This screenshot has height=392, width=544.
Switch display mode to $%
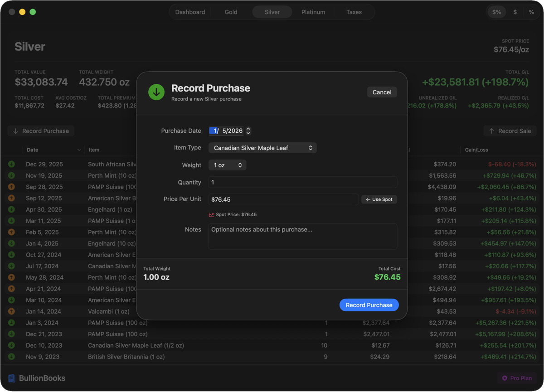click(x=497, y=12)
